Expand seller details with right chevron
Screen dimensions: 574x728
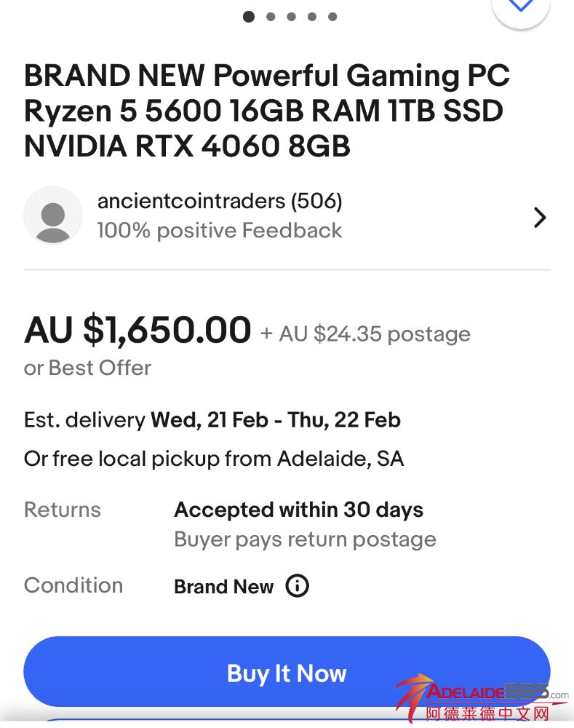coord(539,217)
